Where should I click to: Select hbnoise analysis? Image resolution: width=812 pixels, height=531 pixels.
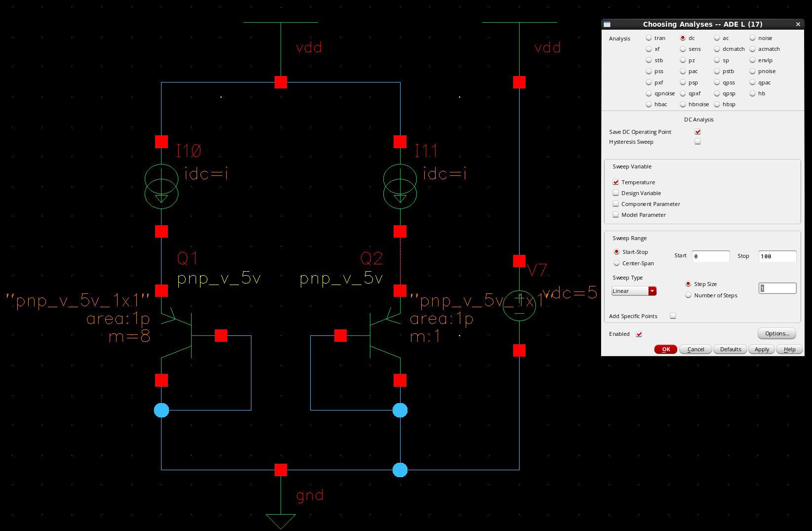(683, 104)
